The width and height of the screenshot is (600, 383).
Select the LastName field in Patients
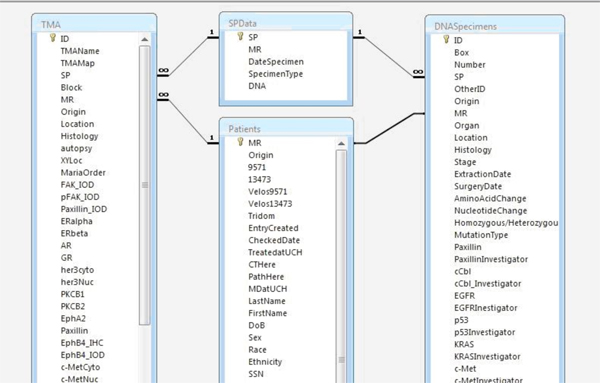pos(267,302)
